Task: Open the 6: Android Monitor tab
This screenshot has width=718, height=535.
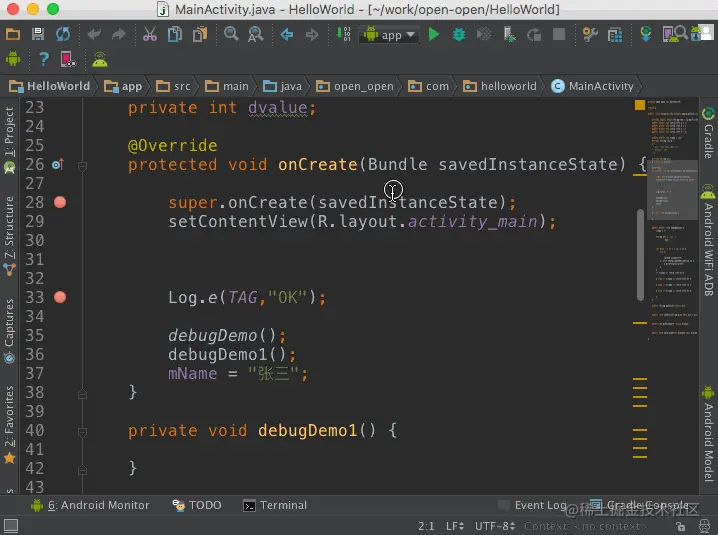Action: (90, 505)
